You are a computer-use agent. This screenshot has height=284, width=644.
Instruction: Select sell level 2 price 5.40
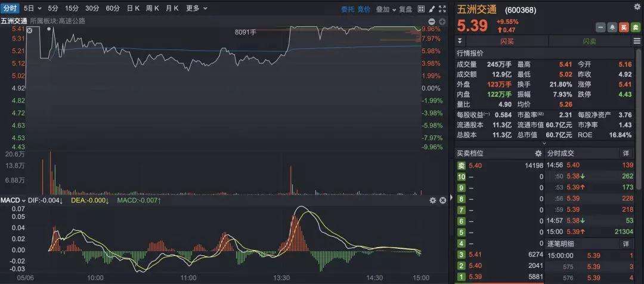tap(475, 266)
